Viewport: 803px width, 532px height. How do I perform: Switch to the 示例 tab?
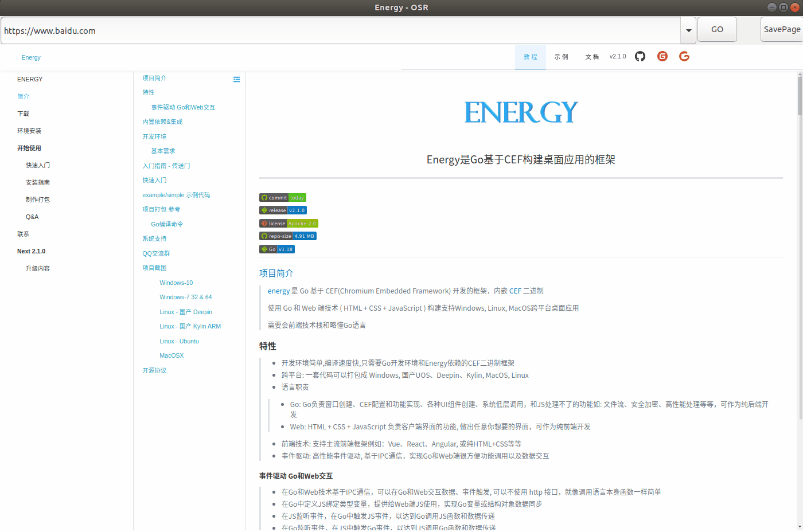(561, 57)
